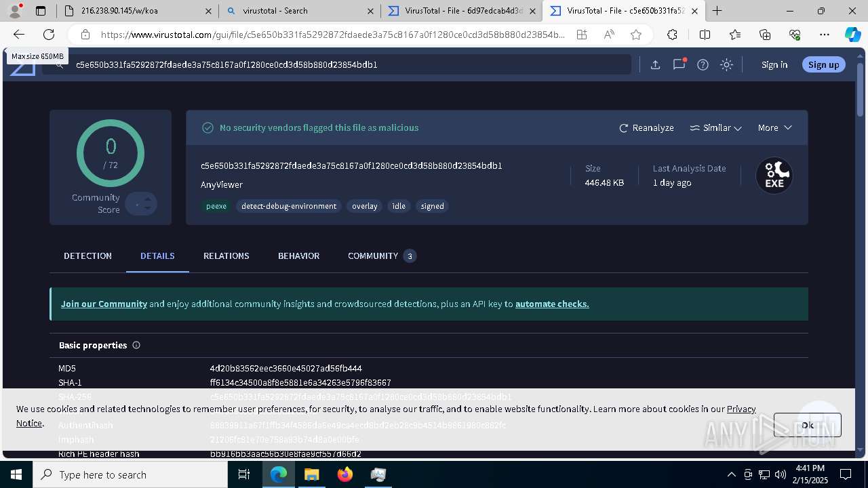Show hidden system tray icons

click(731, 474)
